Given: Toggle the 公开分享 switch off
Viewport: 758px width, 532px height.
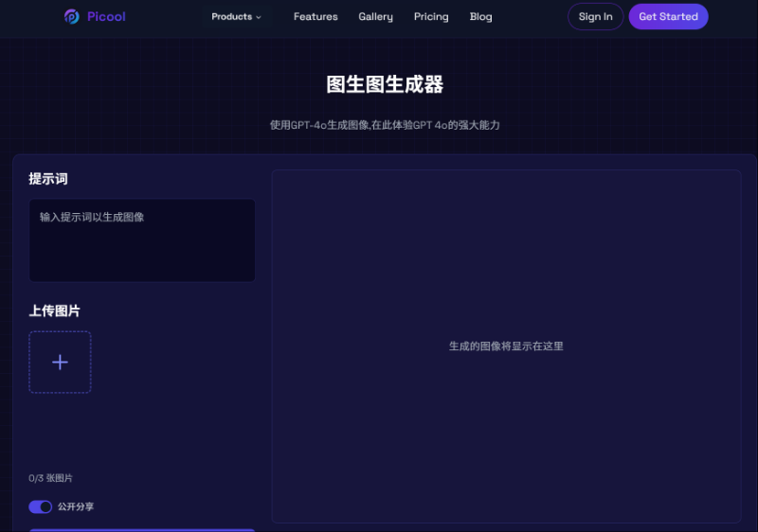Looking at the screenshot, I should (x=40, y=506).
